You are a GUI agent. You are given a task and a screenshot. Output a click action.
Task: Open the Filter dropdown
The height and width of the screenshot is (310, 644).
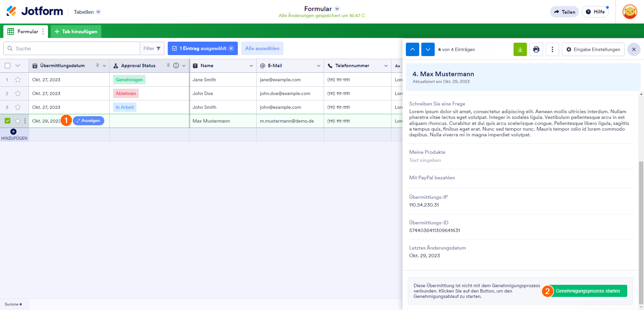click(x=152, y=48)
